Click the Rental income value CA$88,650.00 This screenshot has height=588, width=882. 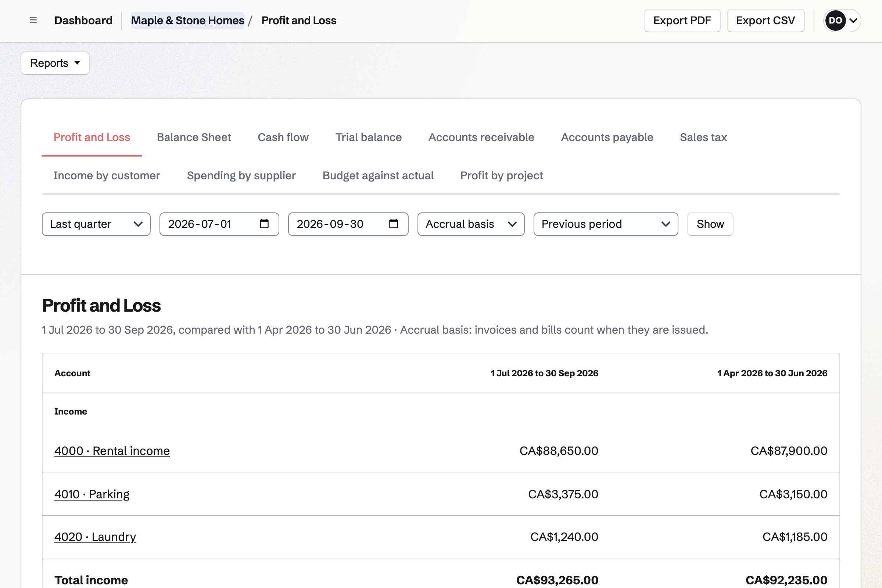click(559, 451)
